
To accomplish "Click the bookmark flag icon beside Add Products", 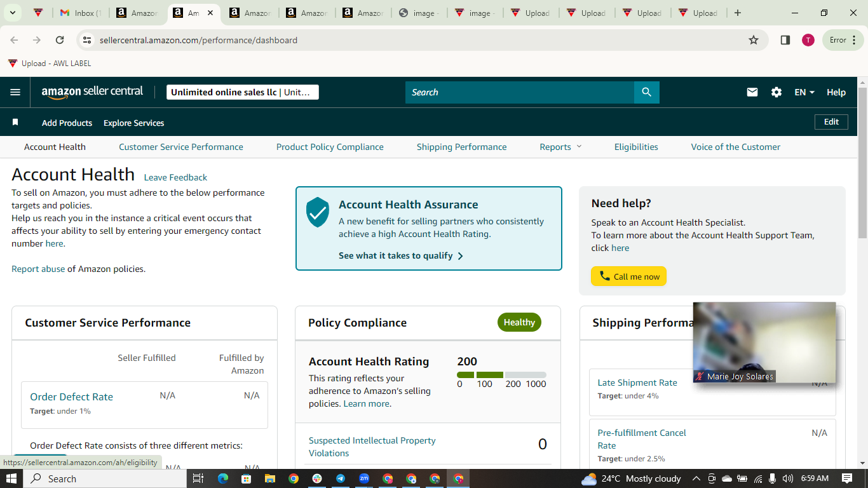I will (15, 122).
